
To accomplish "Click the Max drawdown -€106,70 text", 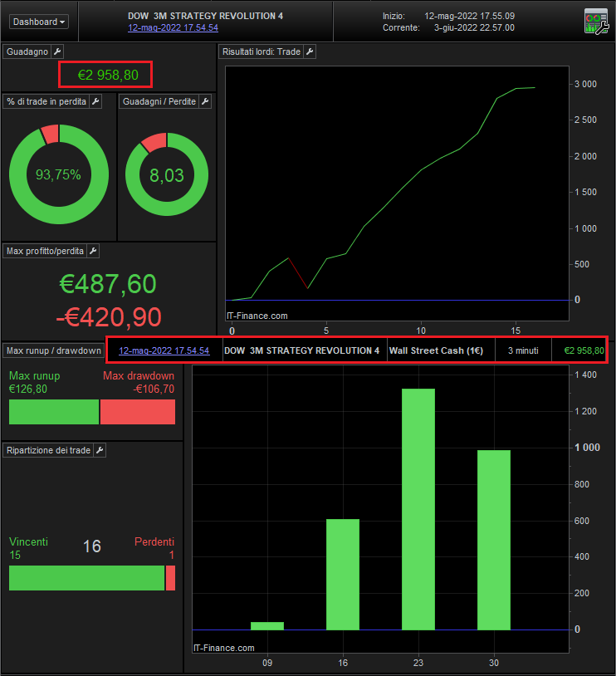I will point(139,382).
